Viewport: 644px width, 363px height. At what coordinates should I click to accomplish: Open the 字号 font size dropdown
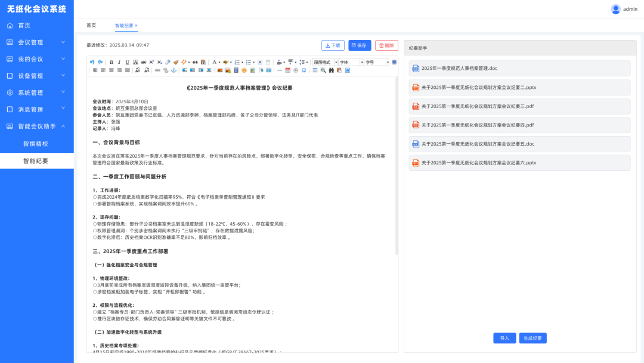click(377, 62)
